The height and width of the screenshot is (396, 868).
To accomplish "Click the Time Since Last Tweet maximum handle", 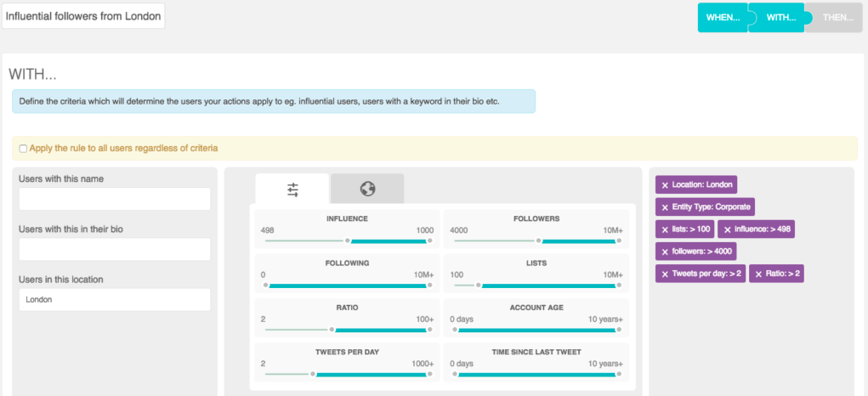I will pos(619,375).
